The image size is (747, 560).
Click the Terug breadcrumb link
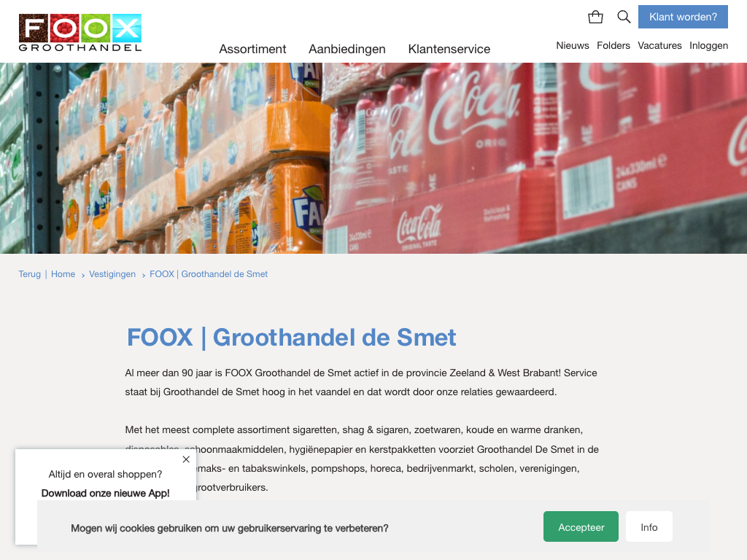click(29, 274)
